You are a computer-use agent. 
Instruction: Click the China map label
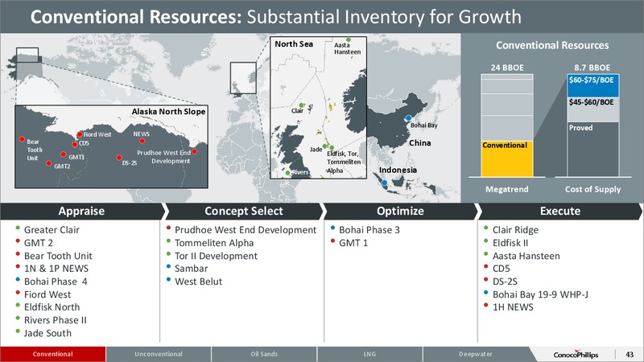point(419,143)
